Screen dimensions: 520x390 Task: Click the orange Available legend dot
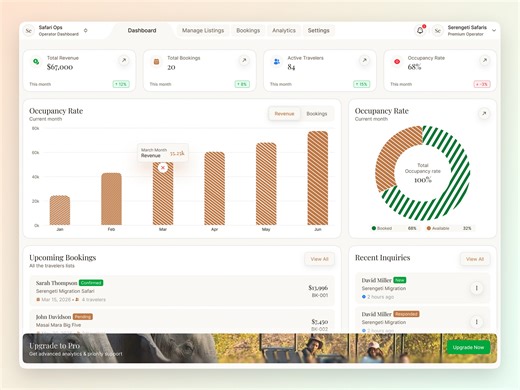click(429, 228)
